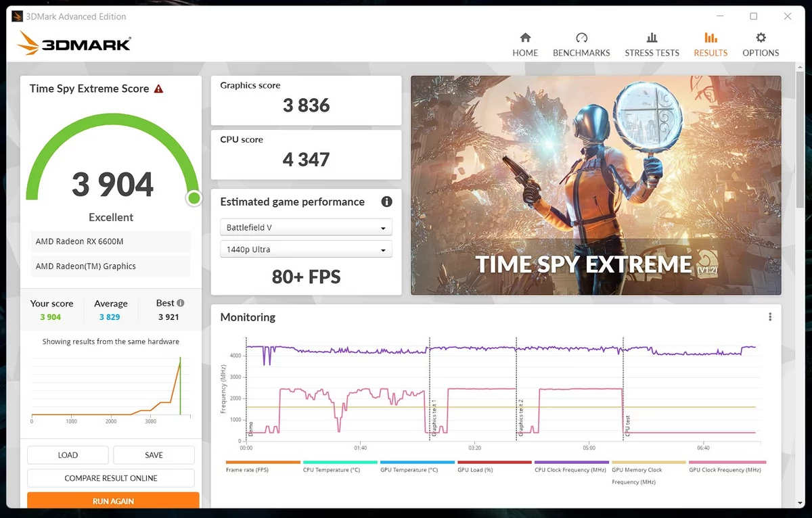This screenshot has width=812, height=518.
Task: Switch to the BENCHMARKS tab
Action: [x=581, y=45]
